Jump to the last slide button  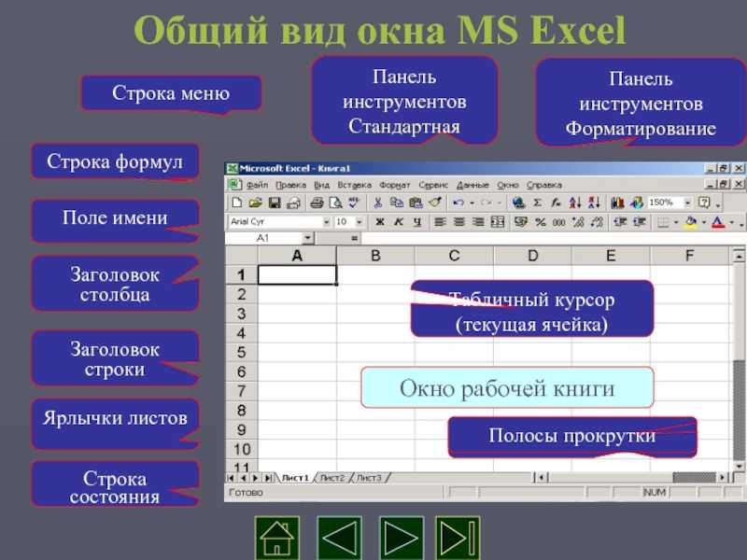458,539
